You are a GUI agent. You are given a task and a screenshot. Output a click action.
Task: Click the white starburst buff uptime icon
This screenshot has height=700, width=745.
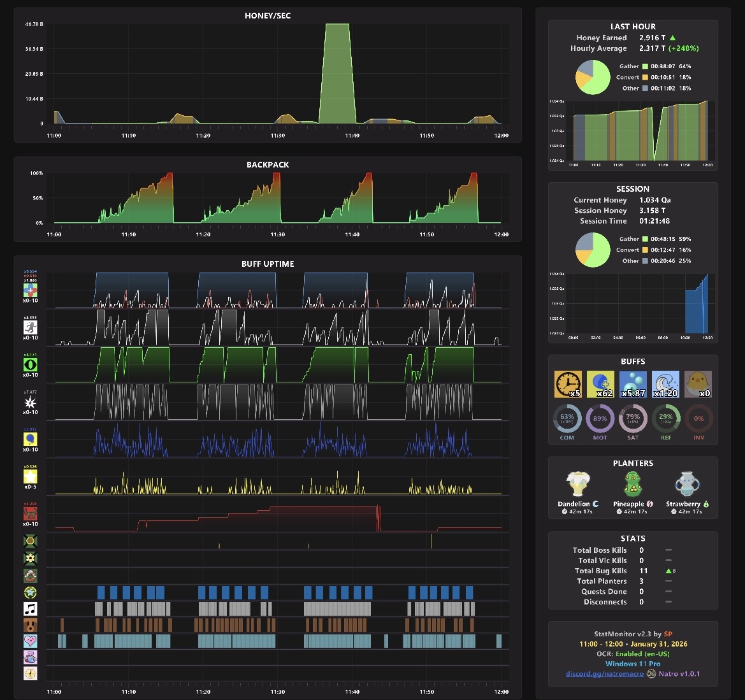pos(31,403)
